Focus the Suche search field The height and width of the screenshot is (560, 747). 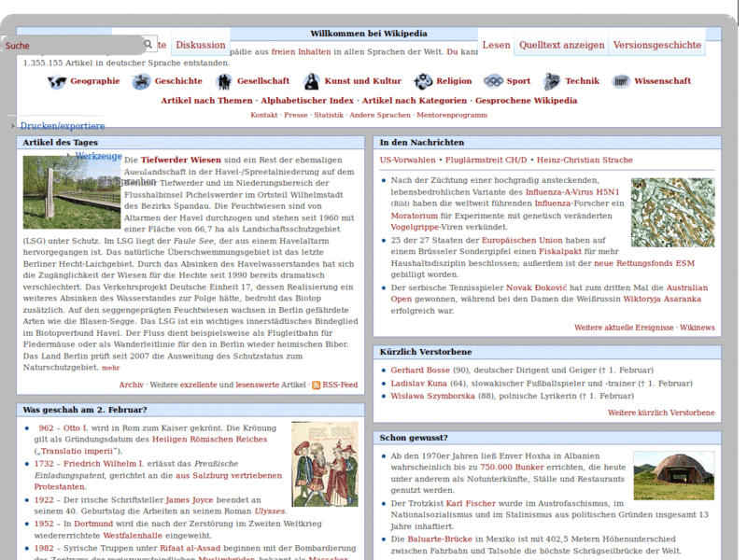pos(74,45)
